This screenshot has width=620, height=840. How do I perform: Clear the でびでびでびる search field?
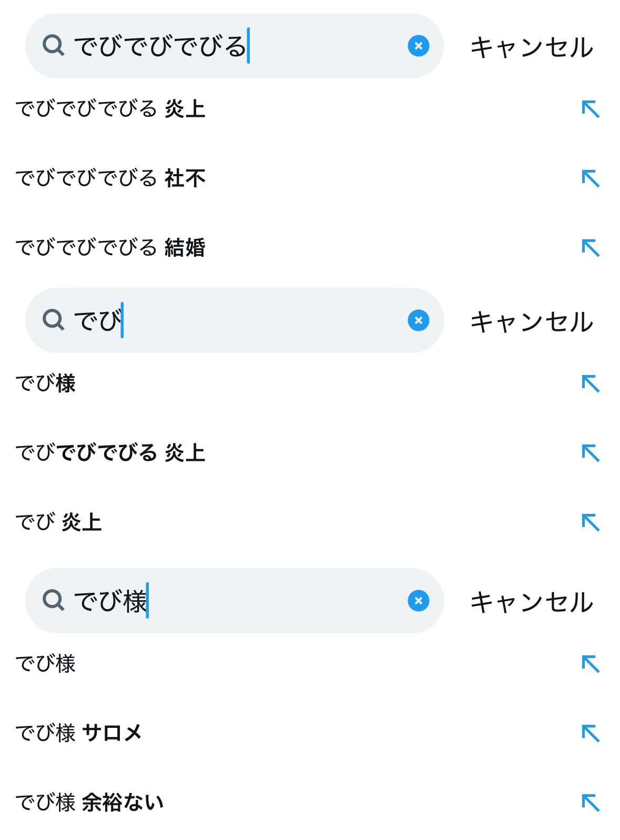418,46
